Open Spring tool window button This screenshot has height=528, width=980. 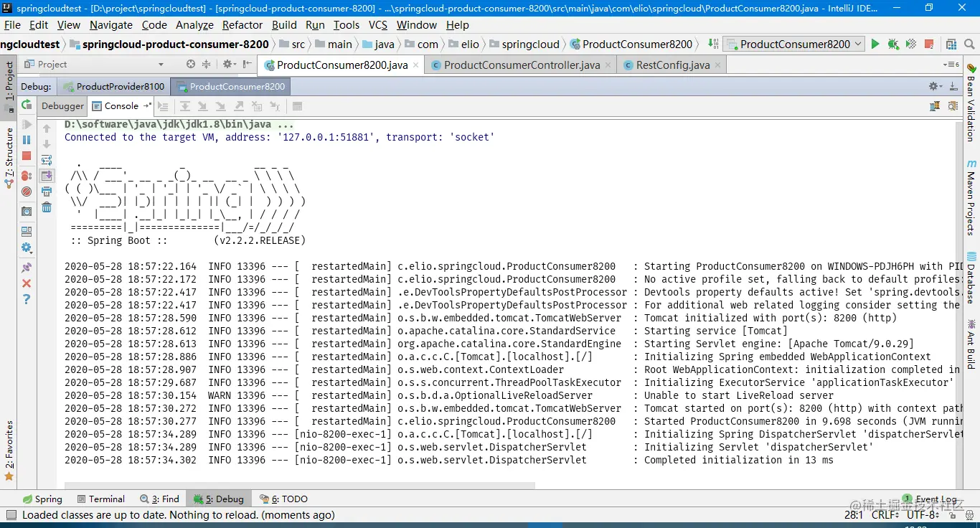42,499
